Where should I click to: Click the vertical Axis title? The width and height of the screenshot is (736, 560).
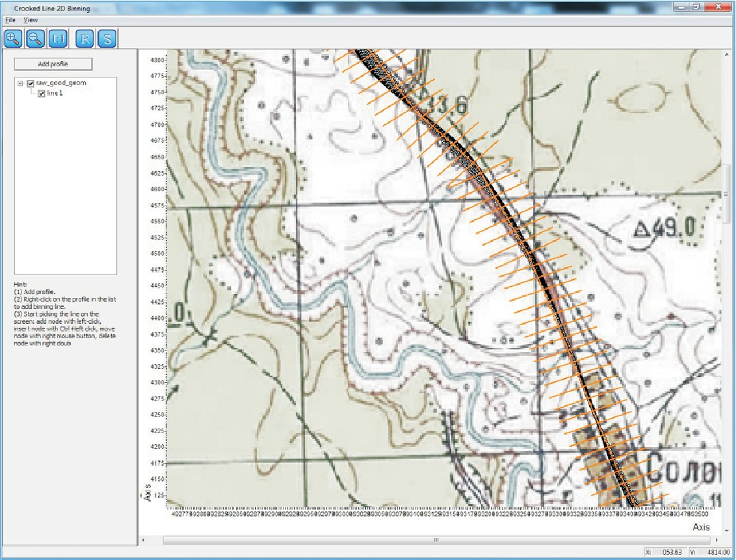[x=148, y=492]
